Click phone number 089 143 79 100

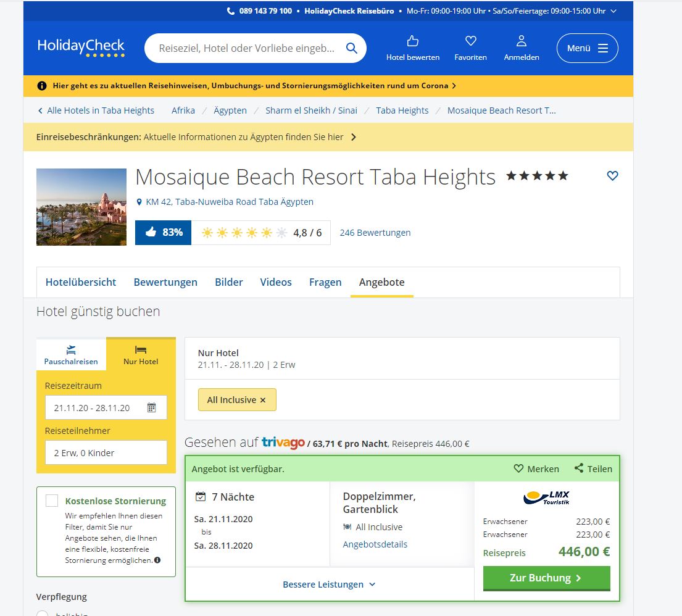(265, 11)
